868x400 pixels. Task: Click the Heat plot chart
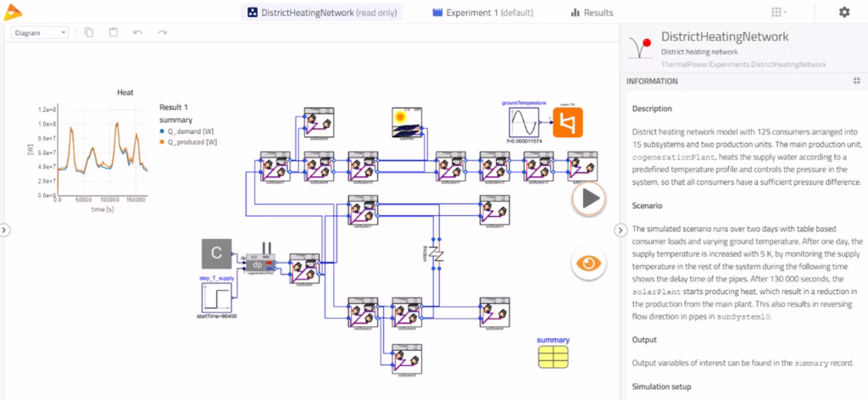point(102,152)
